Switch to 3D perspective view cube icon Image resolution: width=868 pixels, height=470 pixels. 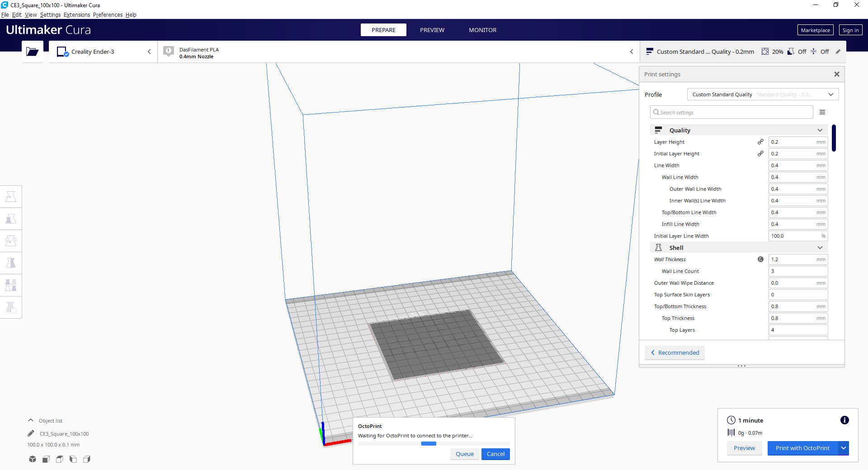(33, 459)
